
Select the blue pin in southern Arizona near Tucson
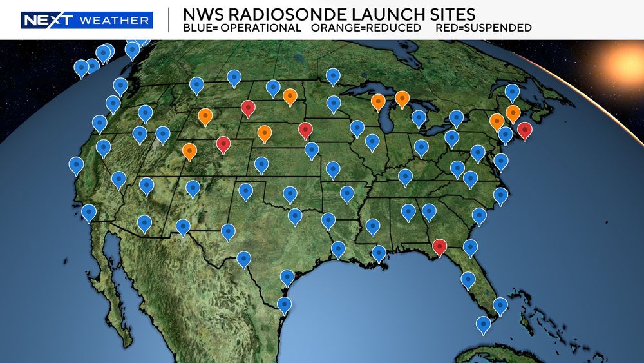[144, 224]
